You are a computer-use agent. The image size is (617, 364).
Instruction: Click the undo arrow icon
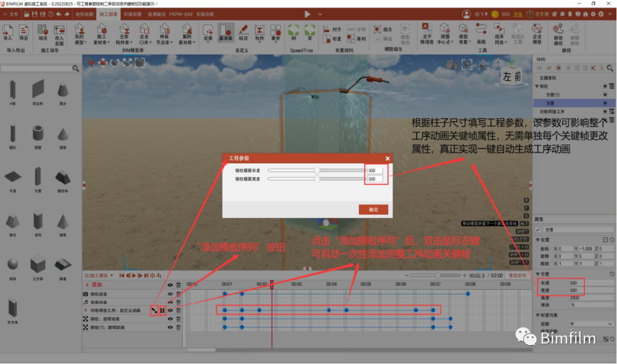59,14
